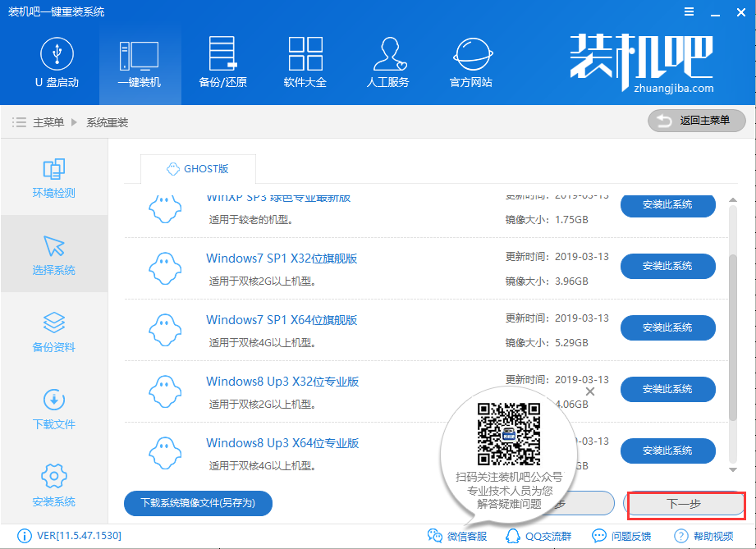This screenshot has width=756, height=549.
Task: Go to 安装系统 step
Action: click(x=54, y=486)
